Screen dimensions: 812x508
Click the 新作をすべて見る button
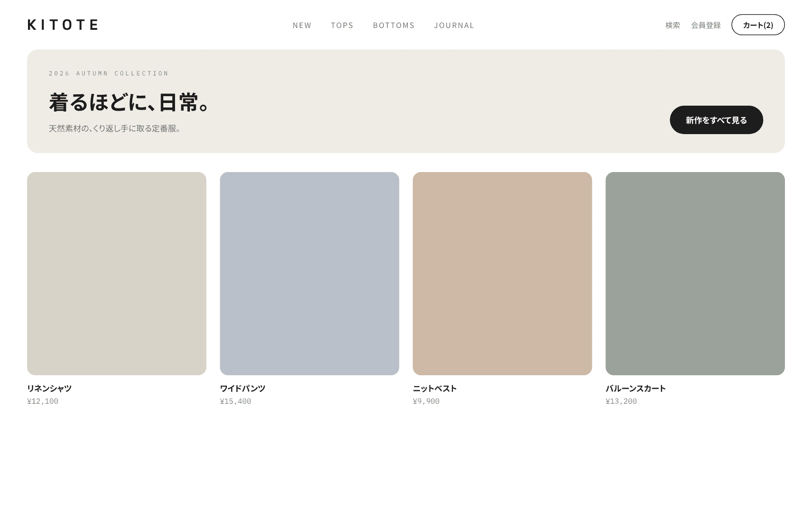coord(716,120)
